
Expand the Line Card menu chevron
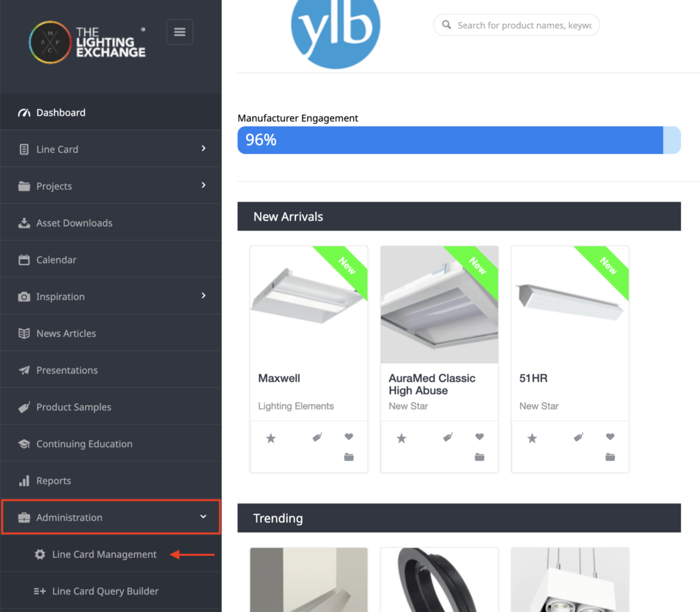pos(204,148)
